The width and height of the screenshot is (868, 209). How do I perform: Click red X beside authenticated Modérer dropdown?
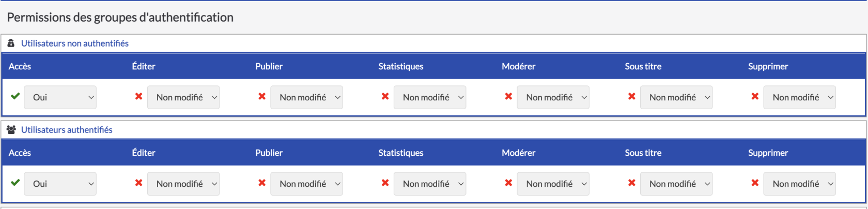pyautogui.click(x=508, y=183)
